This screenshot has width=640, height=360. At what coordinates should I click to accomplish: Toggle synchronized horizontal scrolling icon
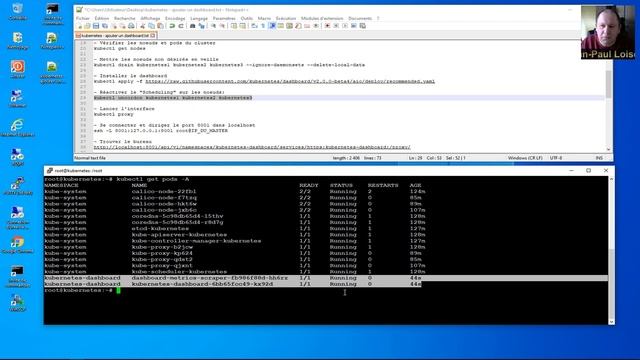click(243, 26)
